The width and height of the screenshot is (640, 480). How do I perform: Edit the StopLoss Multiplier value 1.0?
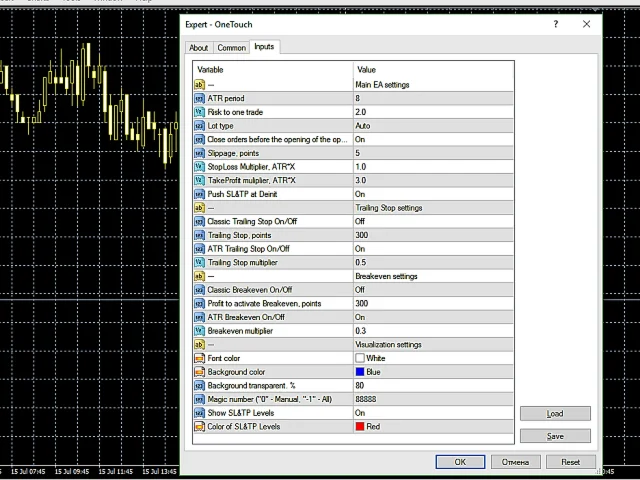tap(433, 167)
